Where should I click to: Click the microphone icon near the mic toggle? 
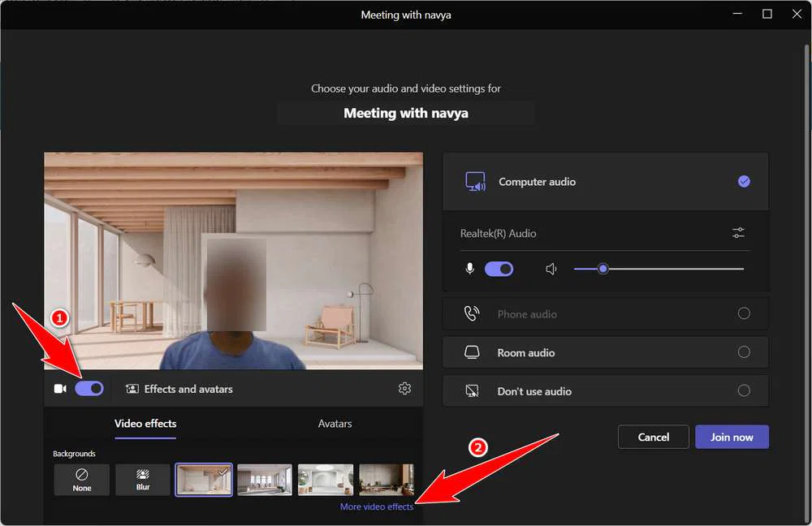pos(469,268)
